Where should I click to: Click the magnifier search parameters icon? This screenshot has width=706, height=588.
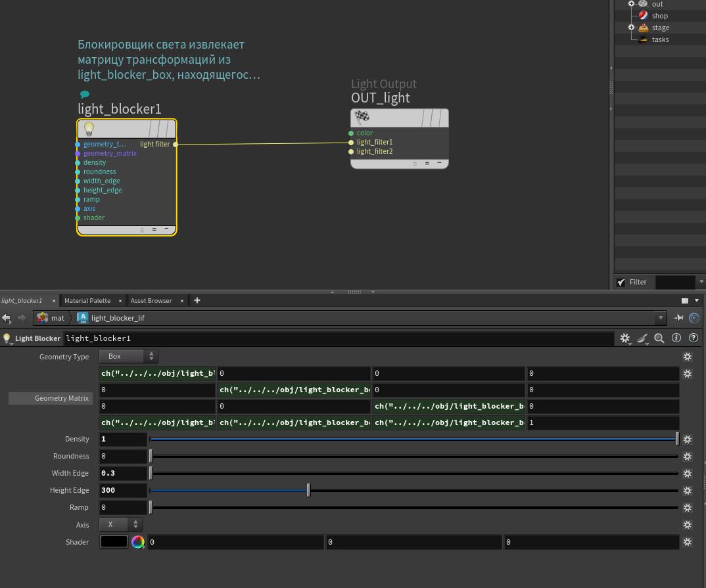click(659, 338)
